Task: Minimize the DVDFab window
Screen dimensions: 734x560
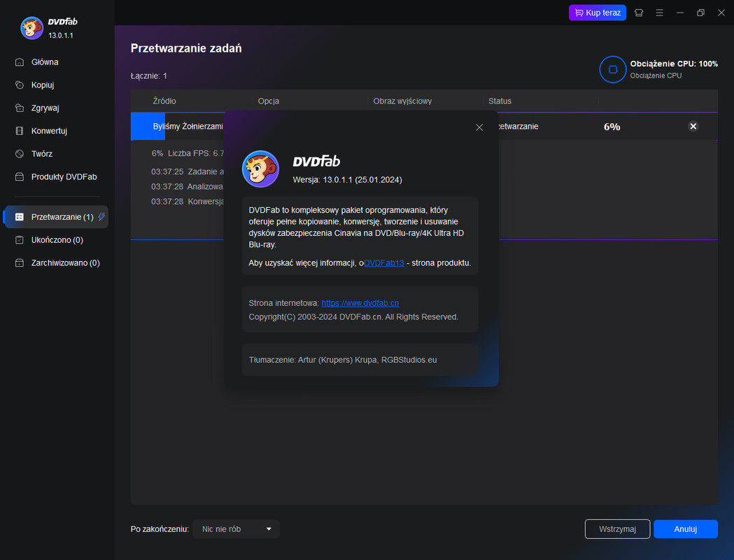Action: pyautogui.click(x=679, y=13)
